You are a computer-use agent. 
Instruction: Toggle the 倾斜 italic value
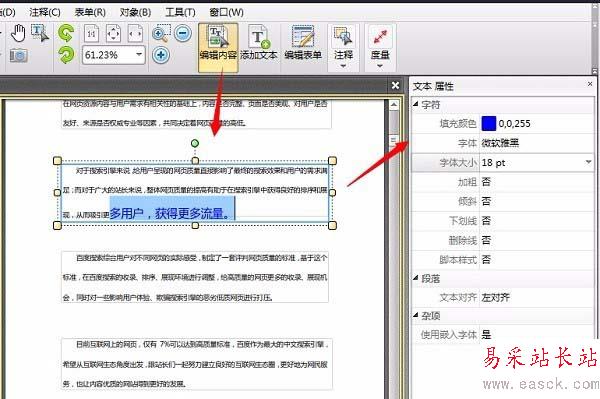(536, 201)
